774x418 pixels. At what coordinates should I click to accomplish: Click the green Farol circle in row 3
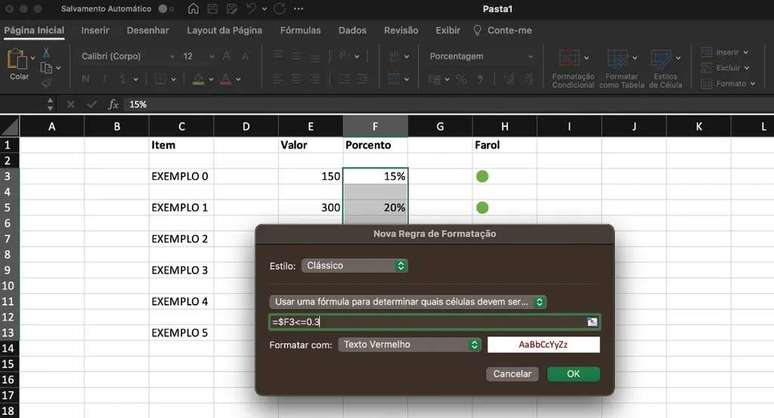click(x=482, y=176)
